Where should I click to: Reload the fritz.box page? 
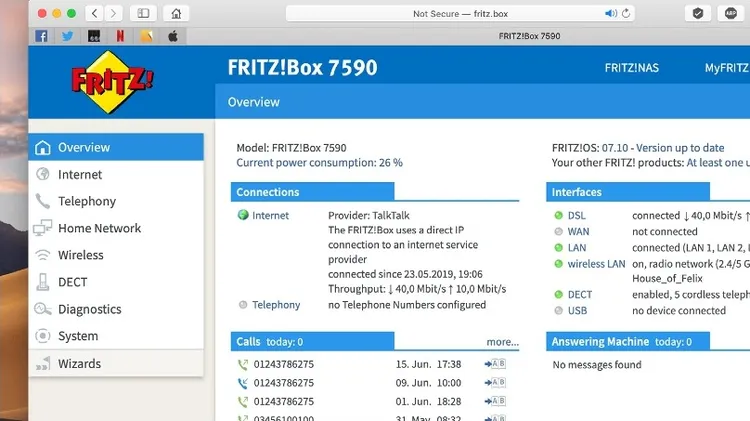(x=626, y=13)
